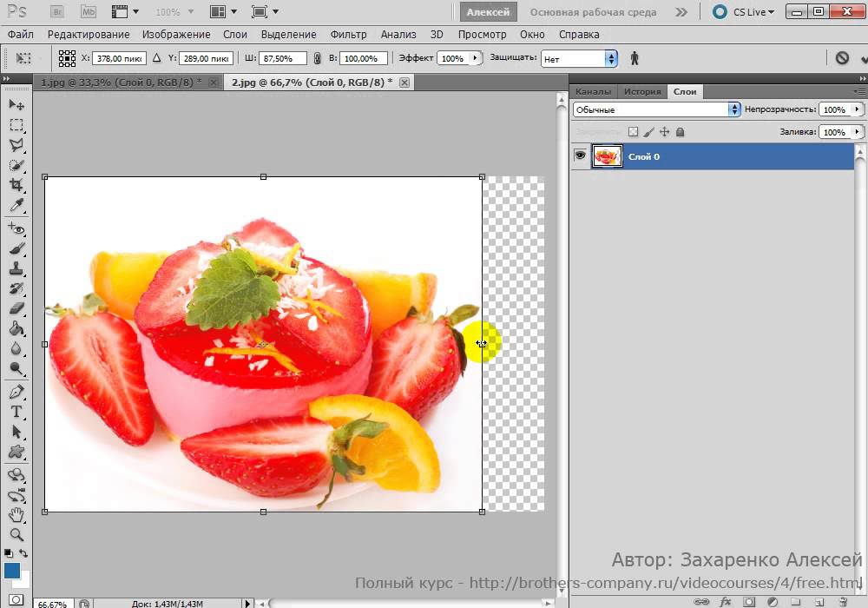This screenshot has height=608, width=868.
Task: Select the Horizontal Type tool
Action: [x=16, y=412]
